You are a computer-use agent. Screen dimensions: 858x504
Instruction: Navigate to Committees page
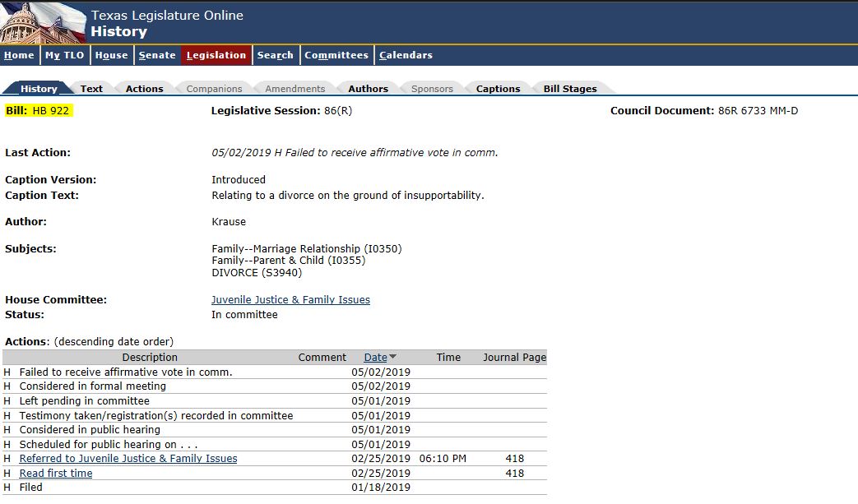(x=336, y=55)
